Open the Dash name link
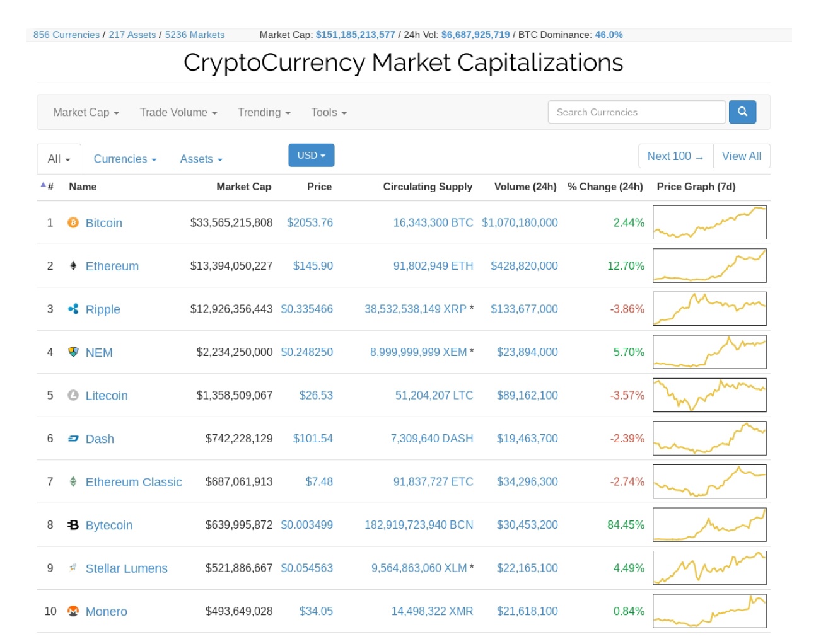Image resolution: width=816 pixels, height=644 pixels. (100, 439)
